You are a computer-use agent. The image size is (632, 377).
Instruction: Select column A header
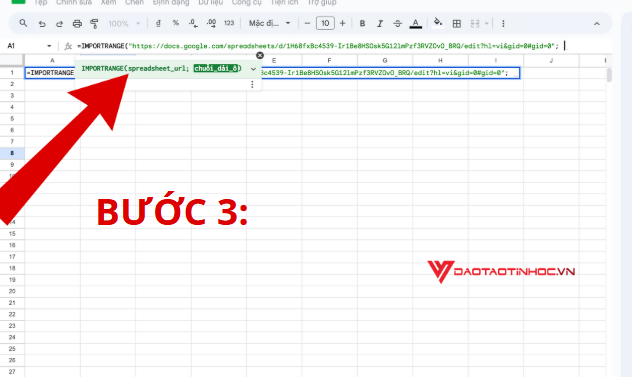click(x=52, y=60)
